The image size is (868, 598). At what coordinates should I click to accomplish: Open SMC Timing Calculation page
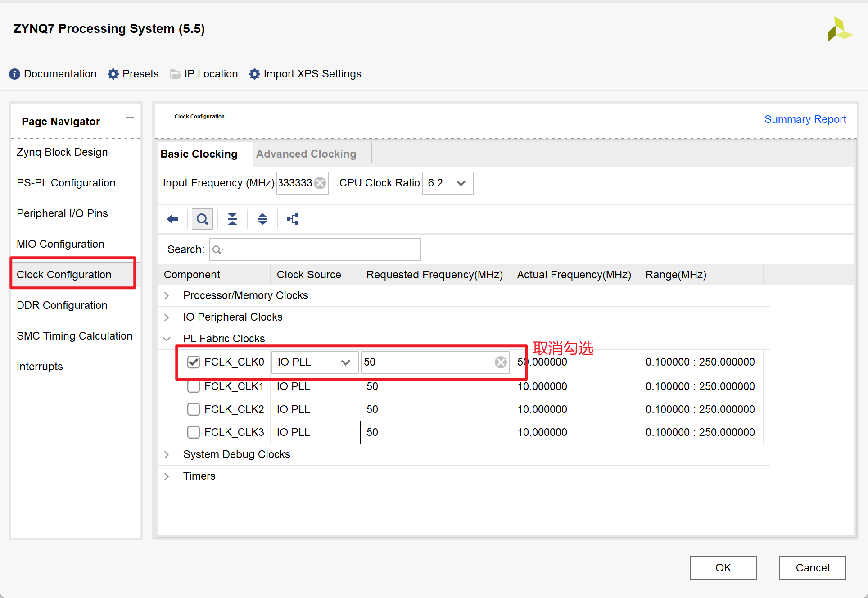[x=75, y=336]
